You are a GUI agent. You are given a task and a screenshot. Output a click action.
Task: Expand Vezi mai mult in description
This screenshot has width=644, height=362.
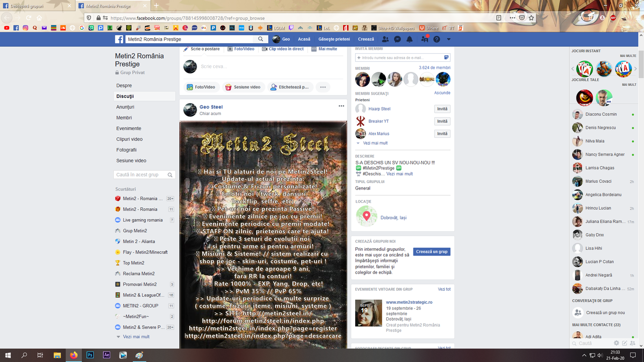(x=399, y=174)
